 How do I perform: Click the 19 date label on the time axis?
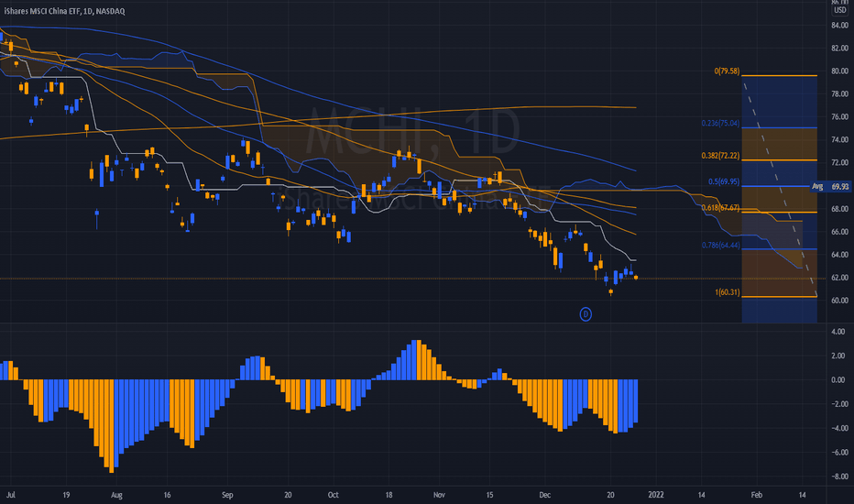(66, 495)
